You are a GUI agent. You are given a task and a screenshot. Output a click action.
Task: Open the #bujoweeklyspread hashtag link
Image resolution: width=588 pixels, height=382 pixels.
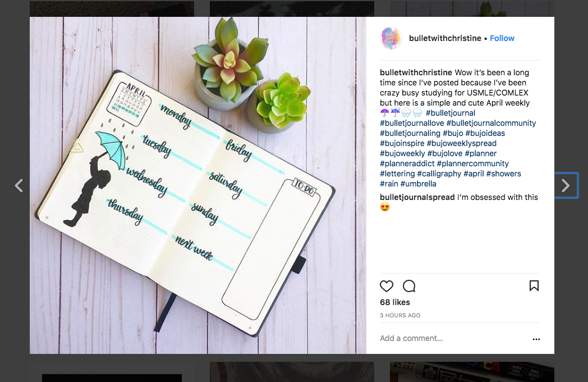462,143
